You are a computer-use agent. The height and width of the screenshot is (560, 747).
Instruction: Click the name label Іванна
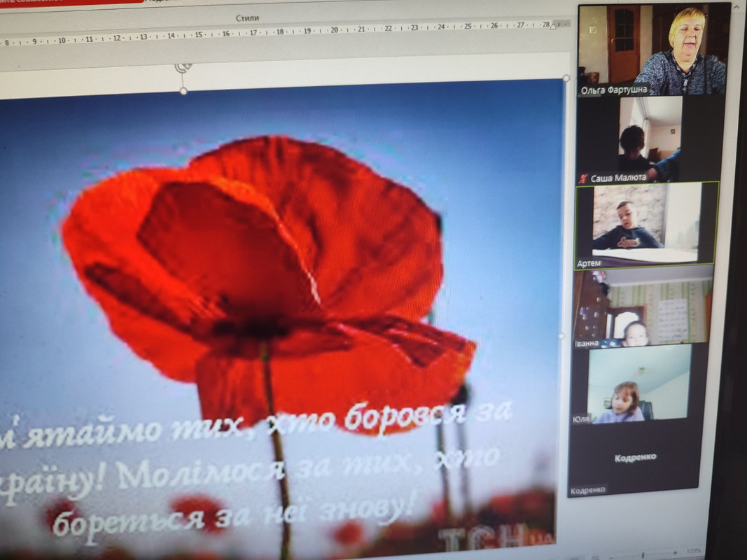(587, 343)
